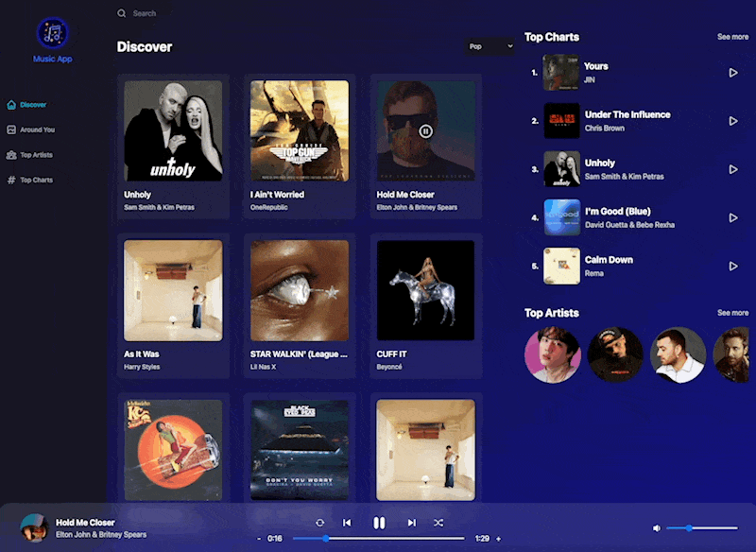Click the minus seek-back button

(259, 539)
